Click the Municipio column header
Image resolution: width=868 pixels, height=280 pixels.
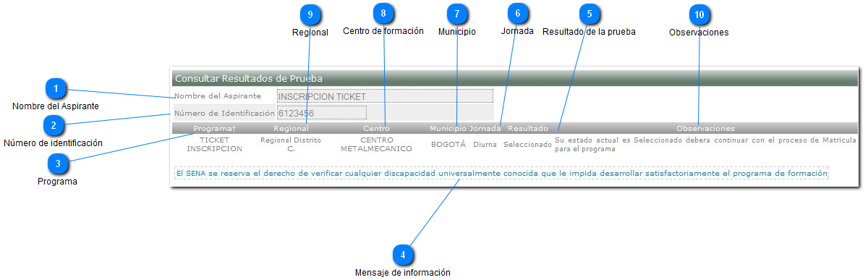[448, 128]
